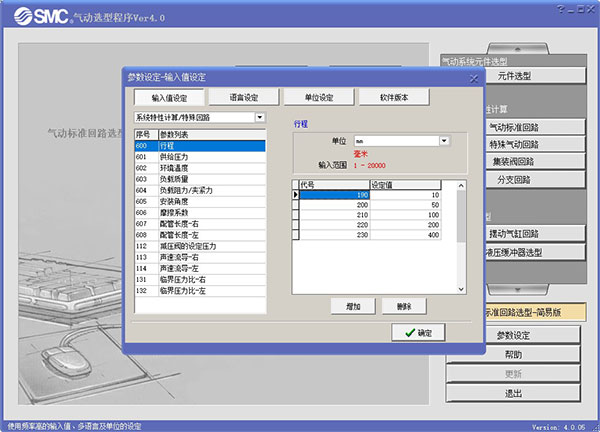This screenshot has height=432, width=600.
Task: Select parameter 112 减压阀的设定压力
Action: [x=200, y=245]
